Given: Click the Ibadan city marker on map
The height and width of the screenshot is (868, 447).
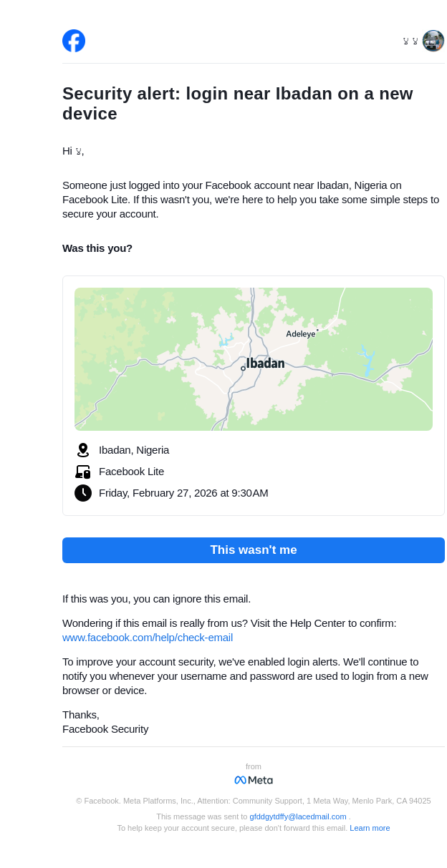Looking at the screenshot, I should [x=244, y=369].
